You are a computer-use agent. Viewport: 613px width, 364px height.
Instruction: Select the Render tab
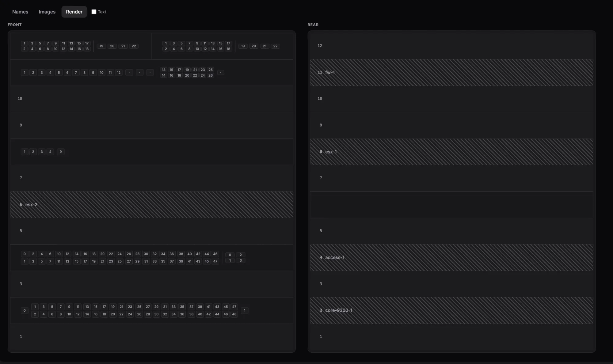click(74, 12)
